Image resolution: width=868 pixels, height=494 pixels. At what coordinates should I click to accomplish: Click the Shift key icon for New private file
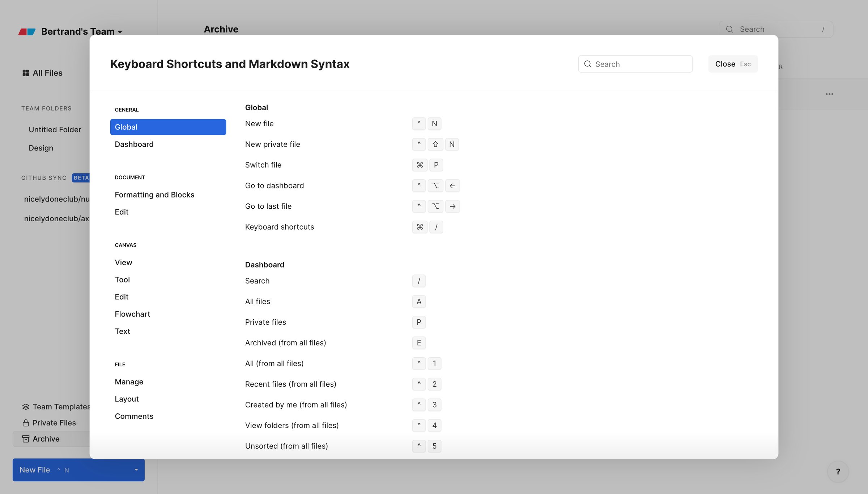point(435,144)
